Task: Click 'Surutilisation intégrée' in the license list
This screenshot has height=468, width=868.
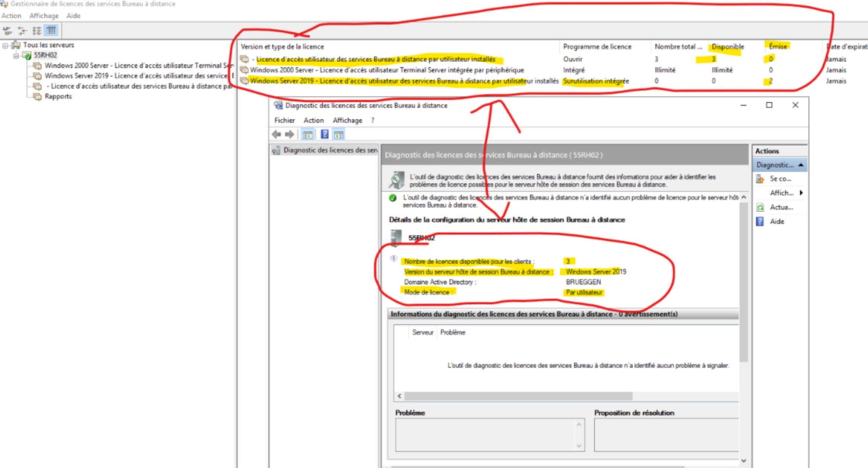Action: [596, 81]
